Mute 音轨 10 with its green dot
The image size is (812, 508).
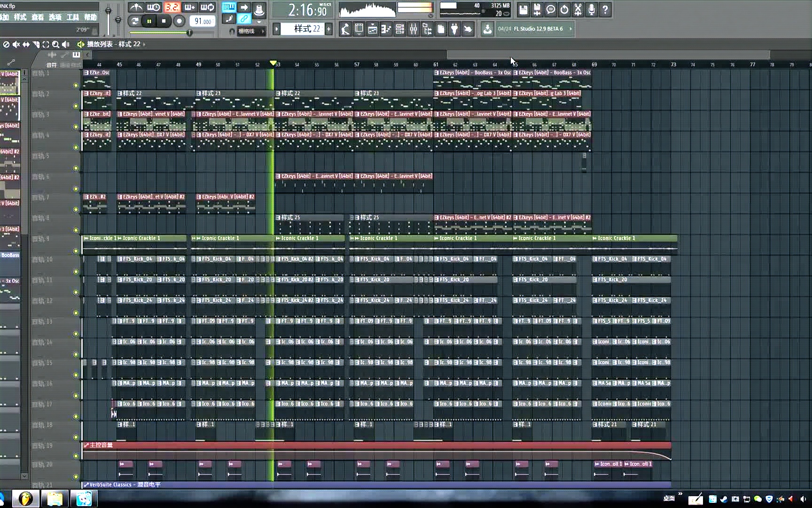(76, 271)
